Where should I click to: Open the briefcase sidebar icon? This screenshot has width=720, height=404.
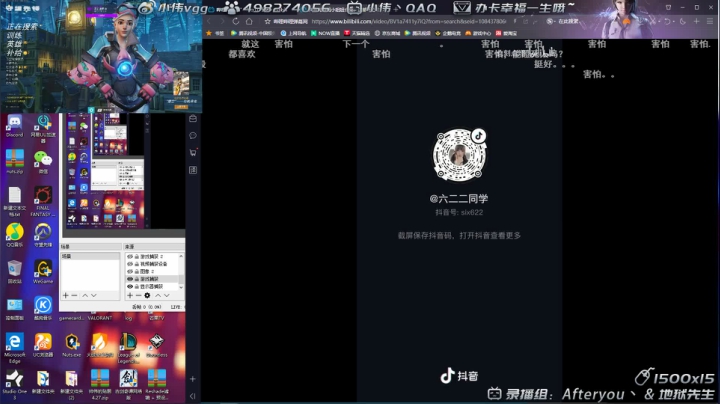193,118
